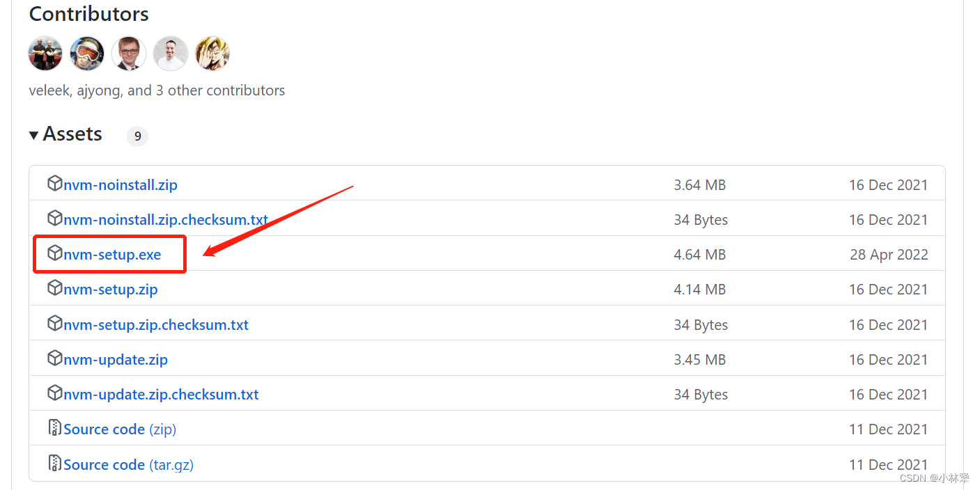This screenshot has width=980, height=490.
Task: Click the 16 Dec 2021 date of nvm-setup.zip
Action: click(x=889, y=290)
